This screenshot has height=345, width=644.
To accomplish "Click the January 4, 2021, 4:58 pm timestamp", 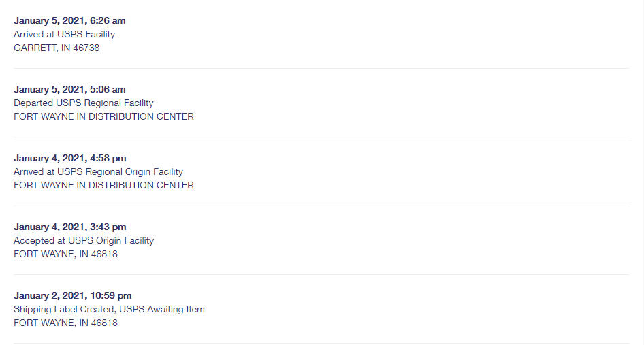I will (70, 158).
